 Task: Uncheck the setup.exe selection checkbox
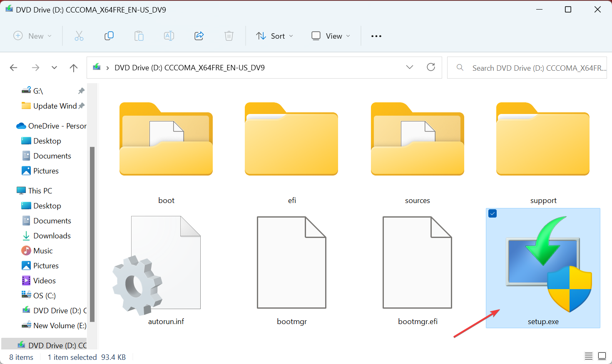tap(493, 214)
